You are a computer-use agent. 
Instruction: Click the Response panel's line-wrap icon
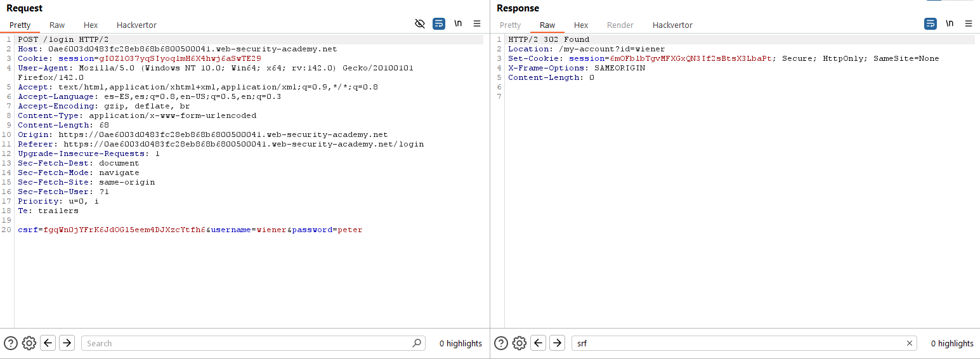(931, 24)
